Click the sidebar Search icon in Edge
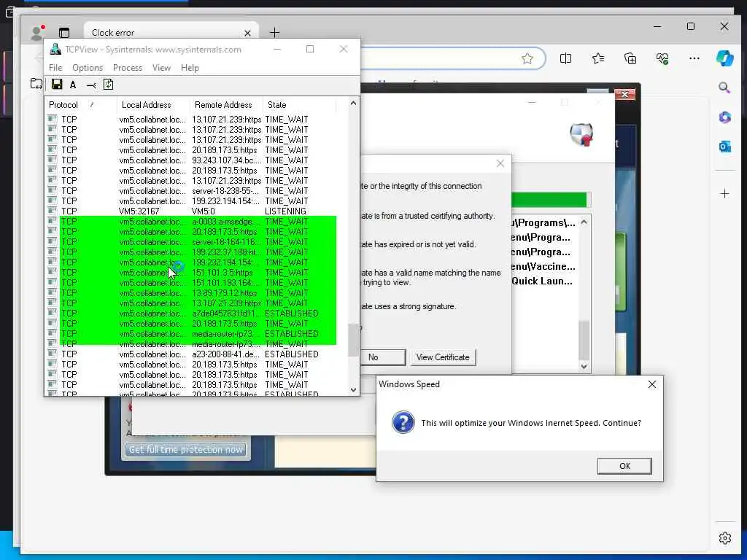This screenshot has height=560, width=747. pos(724,87)
